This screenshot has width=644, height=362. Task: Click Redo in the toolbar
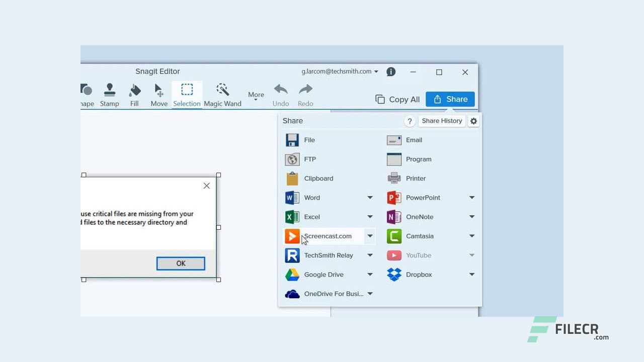coord(305,95)
